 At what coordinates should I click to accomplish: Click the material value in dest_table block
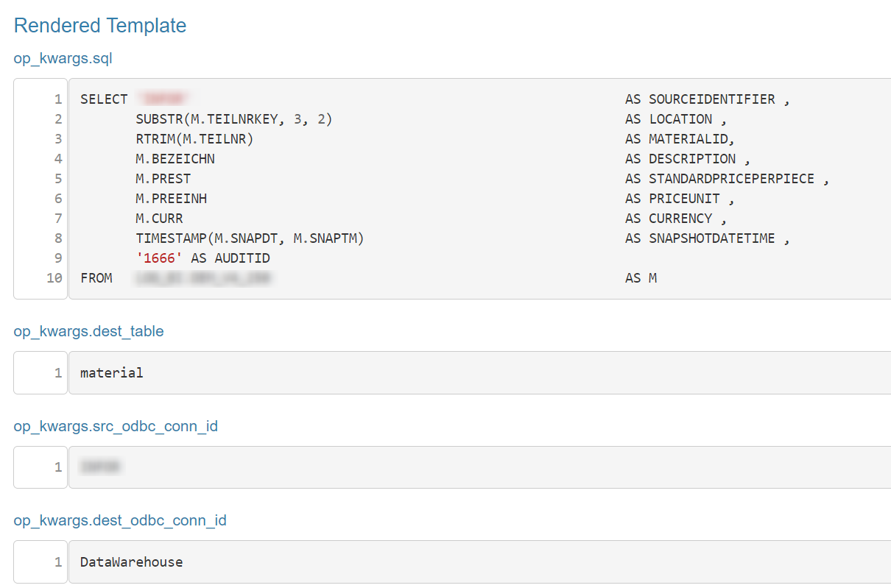click(112, 372)
